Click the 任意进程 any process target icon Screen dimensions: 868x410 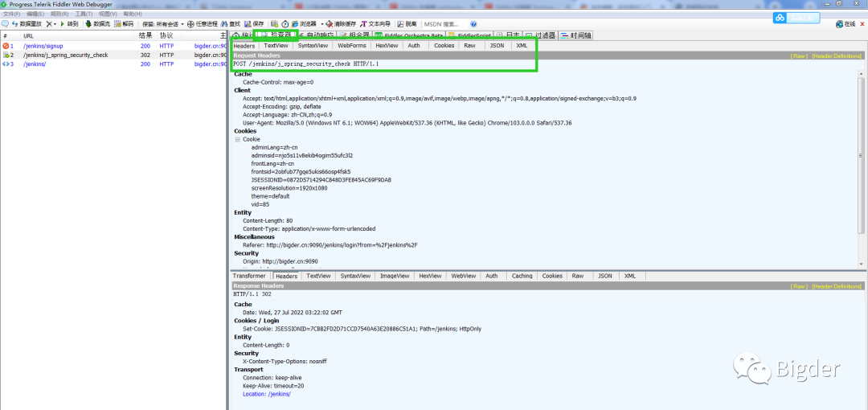point(190,24)
